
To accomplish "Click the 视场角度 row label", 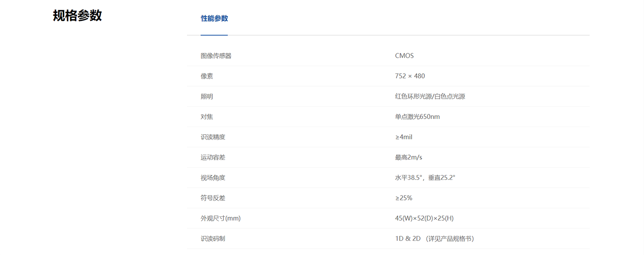I will [213, 178].
